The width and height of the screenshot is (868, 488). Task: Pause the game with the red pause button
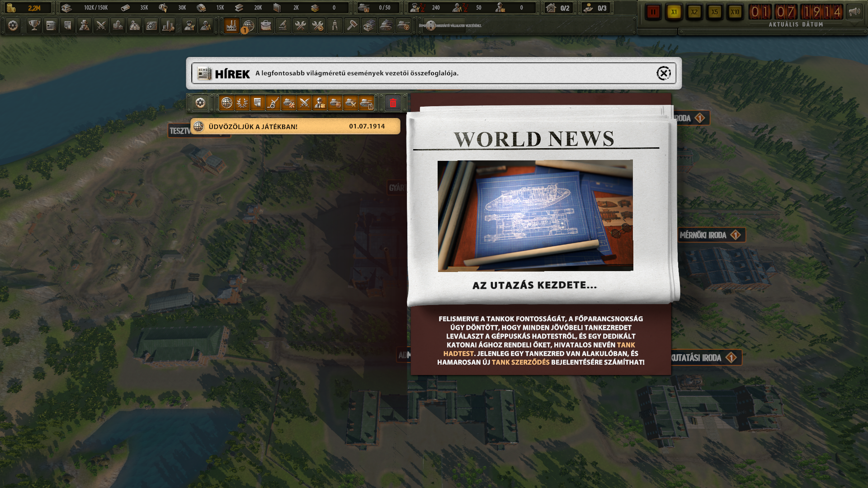653,12
